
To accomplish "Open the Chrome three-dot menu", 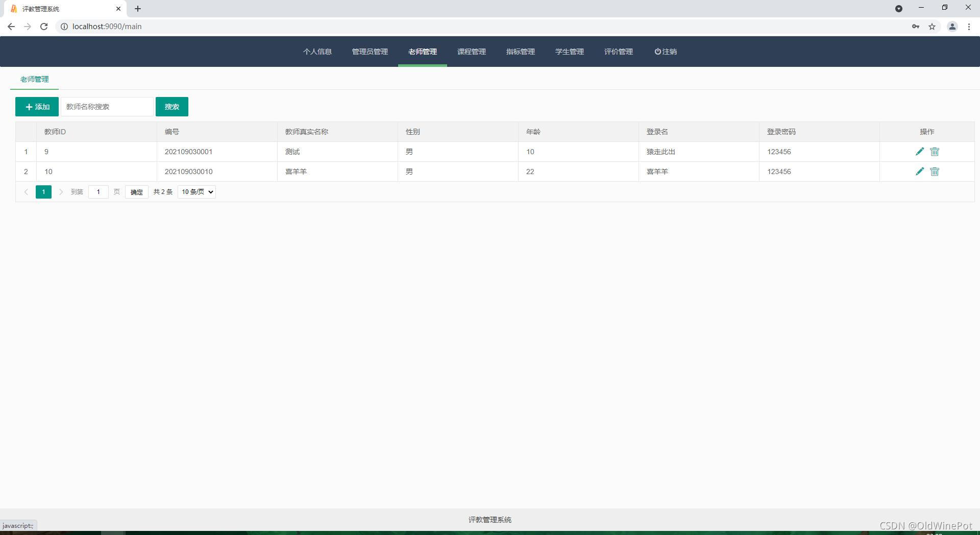I will coord(969,27).
